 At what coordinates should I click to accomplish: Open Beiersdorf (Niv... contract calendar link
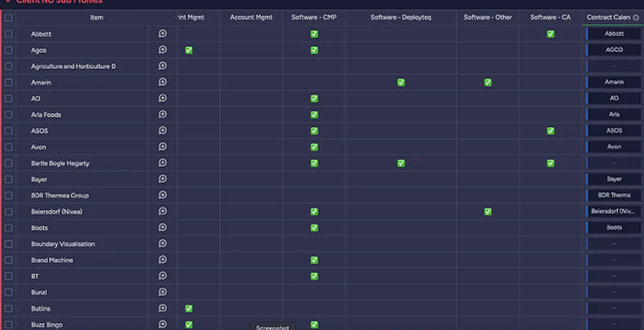[x=614, y=211]
